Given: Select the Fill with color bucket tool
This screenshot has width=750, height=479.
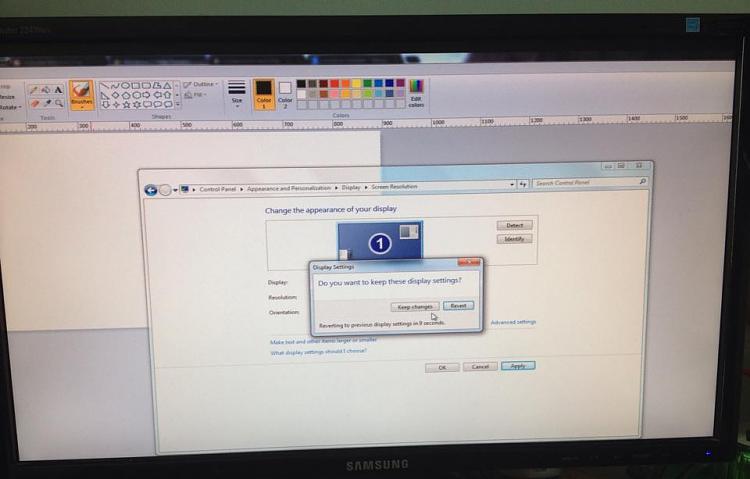Looking at the screenshot, I should pos(46,90).
